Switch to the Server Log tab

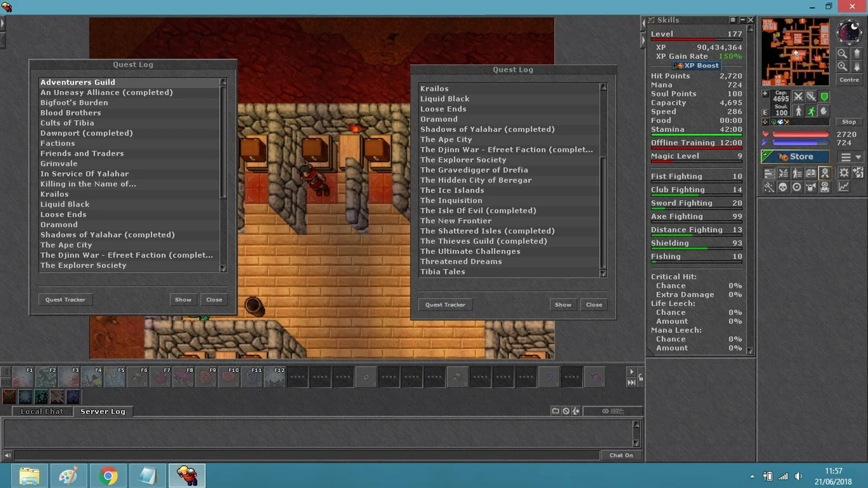(x=103, y=412)
